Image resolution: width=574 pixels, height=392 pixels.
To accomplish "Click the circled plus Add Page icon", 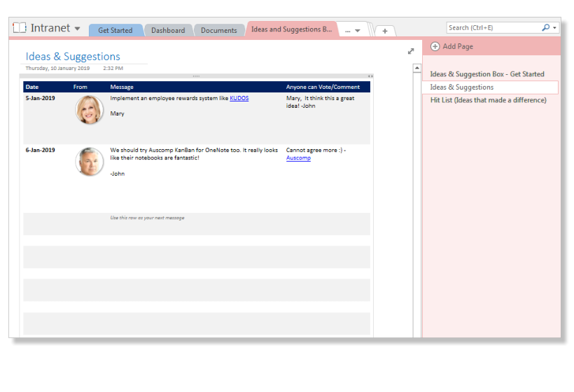I will click(x=435, y=46).
